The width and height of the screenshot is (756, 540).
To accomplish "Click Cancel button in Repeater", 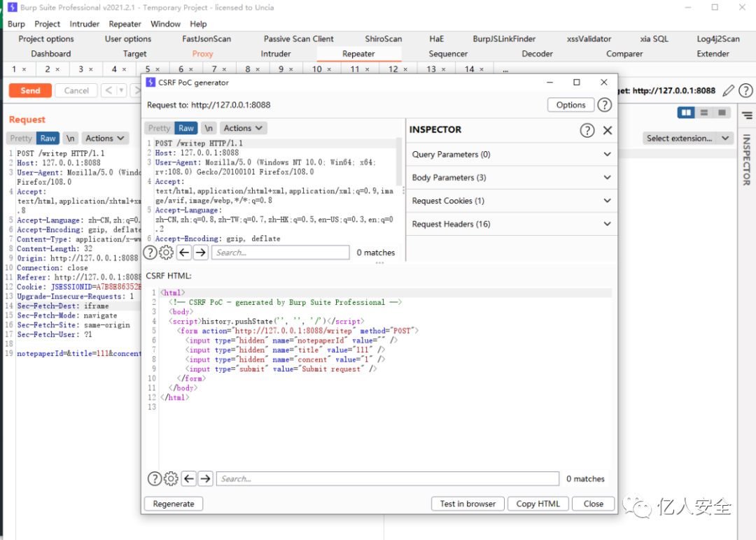I will coord(76,90).
